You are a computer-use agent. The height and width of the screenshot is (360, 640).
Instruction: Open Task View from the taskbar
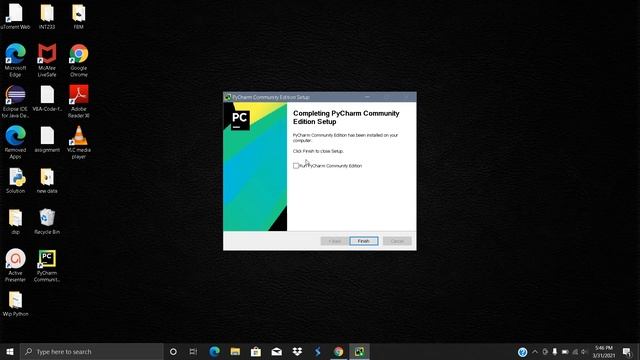pyautogui.click(x=193, y=351)
